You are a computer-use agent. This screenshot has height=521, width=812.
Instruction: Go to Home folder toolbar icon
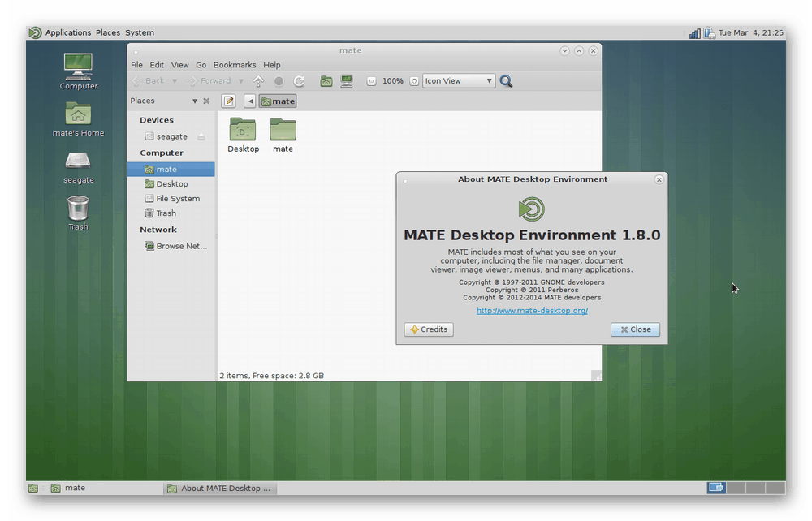click(326, 81)
